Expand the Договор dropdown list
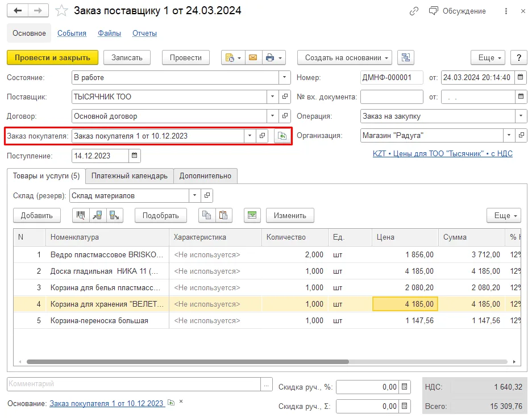This screenshot has width=532, height=418. click(x=272, y=116)
